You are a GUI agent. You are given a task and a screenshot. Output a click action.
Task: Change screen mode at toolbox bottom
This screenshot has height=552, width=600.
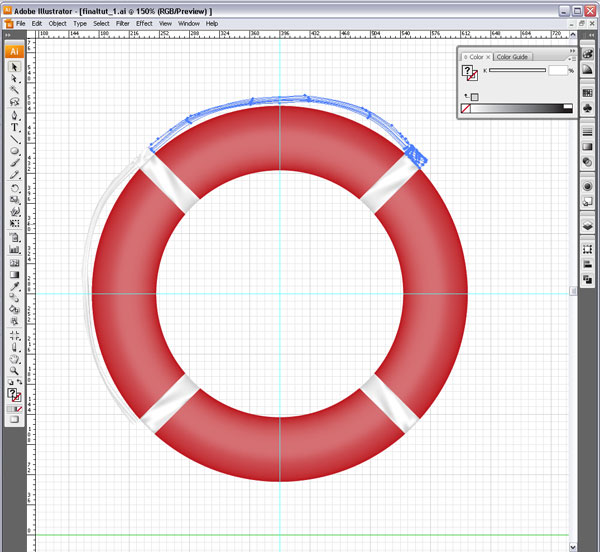[14, 419]
